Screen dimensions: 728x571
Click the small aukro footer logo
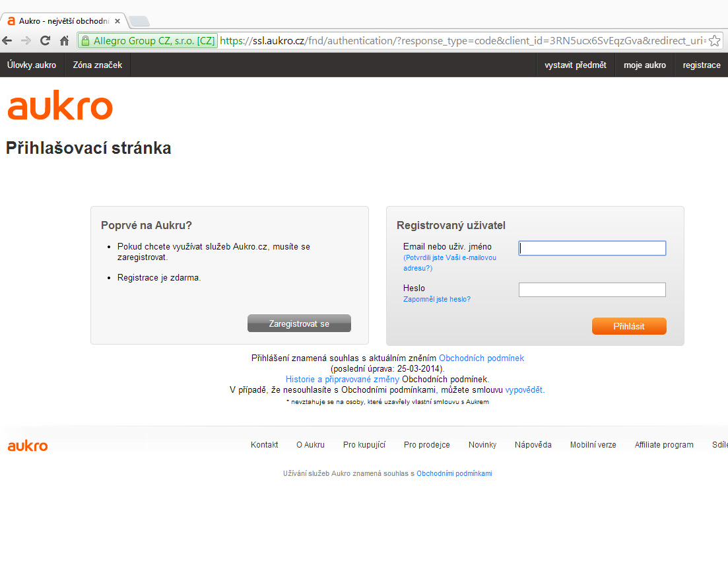(28, 446)
